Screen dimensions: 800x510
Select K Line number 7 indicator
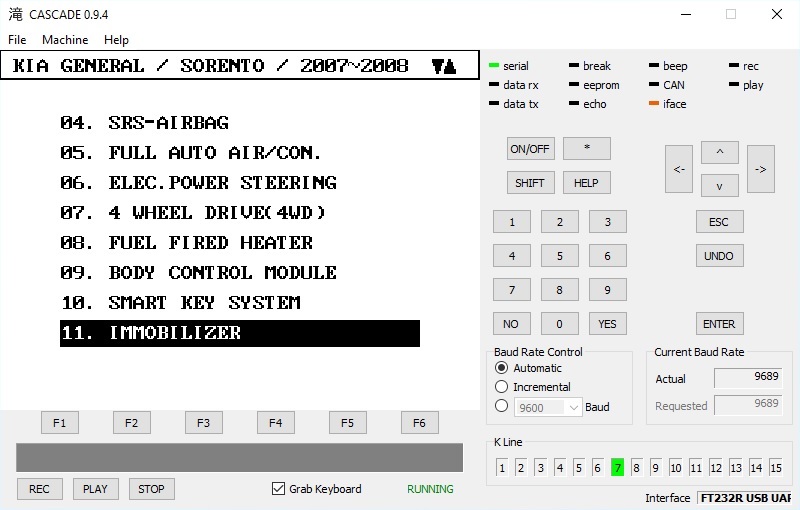click(x=617, y=467)
